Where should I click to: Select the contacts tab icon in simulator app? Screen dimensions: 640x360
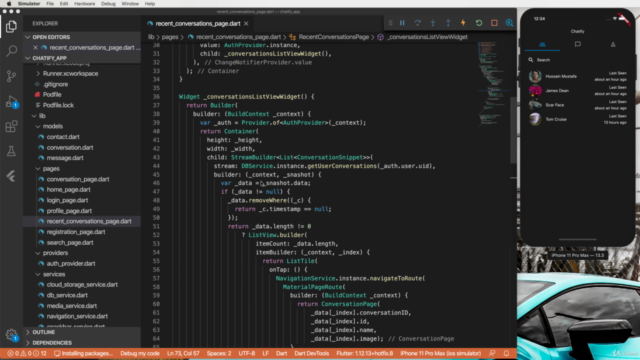[x=542, y=44]
